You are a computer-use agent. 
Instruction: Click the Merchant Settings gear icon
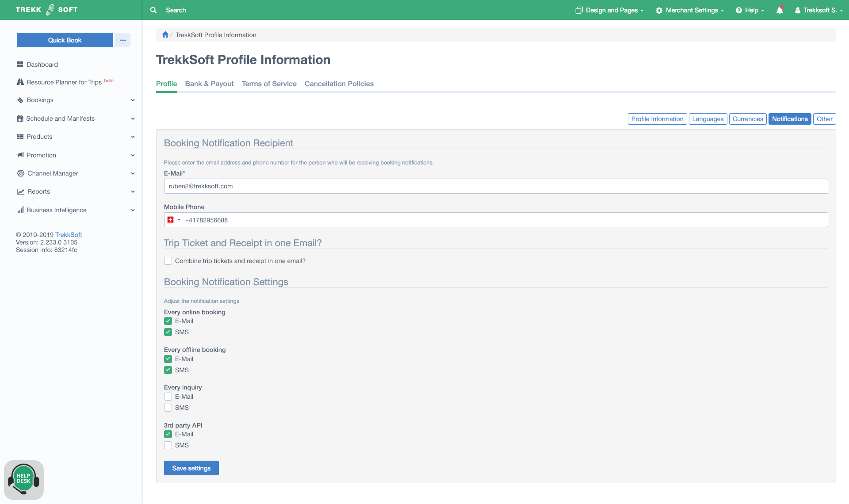click(659, 10)
